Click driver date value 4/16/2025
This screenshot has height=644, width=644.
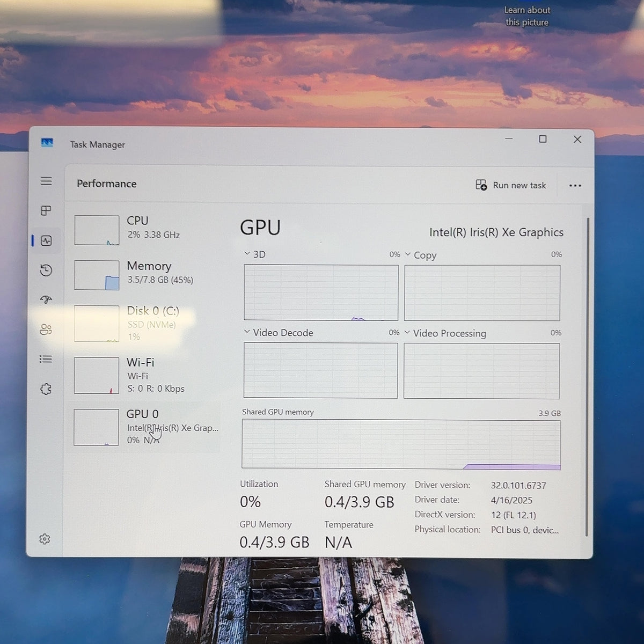pos(511,500)
